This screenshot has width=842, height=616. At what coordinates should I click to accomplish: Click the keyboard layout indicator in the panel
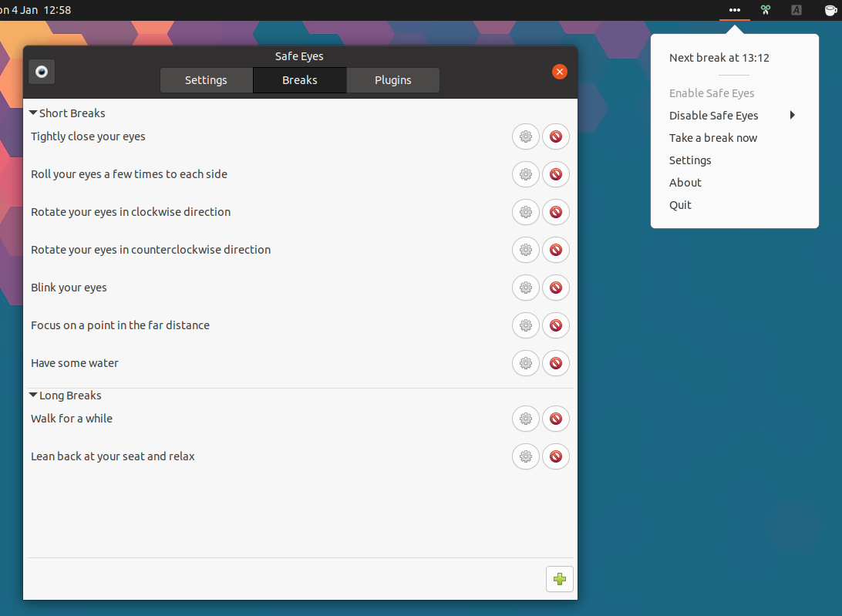click(796, 10)
